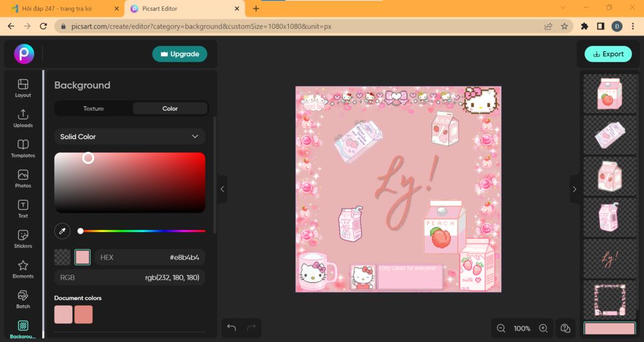Select the tilted milk pack layer thumbnail
The width and height of the screenshot is (644, 342).
pyautogui.click(x=610, y=135)
